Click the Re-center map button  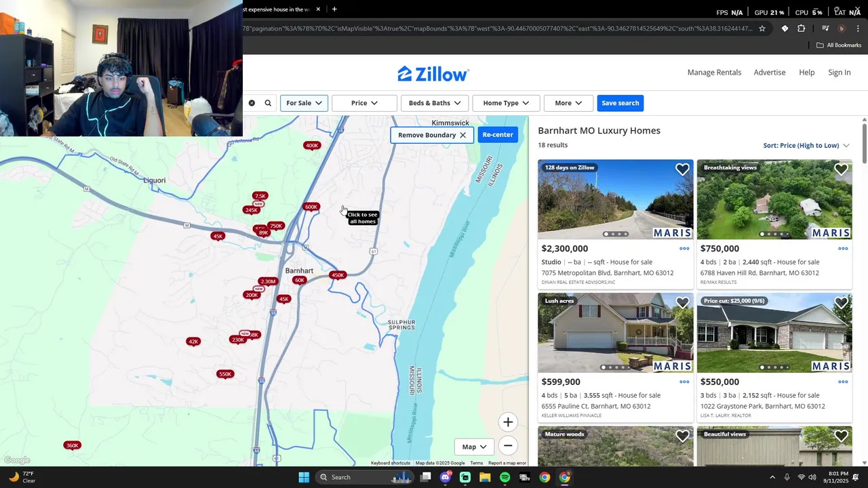click(498, 135)
